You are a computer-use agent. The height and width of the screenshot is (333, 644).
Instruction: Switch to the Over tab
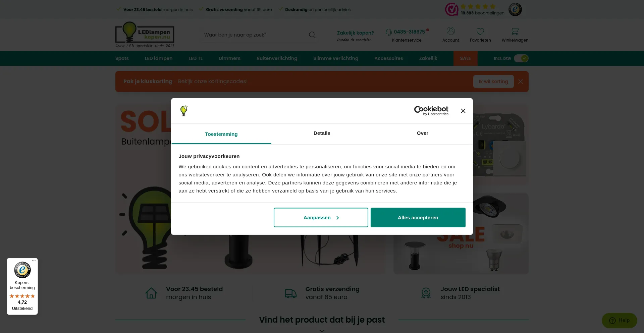(x=422, y=133)
